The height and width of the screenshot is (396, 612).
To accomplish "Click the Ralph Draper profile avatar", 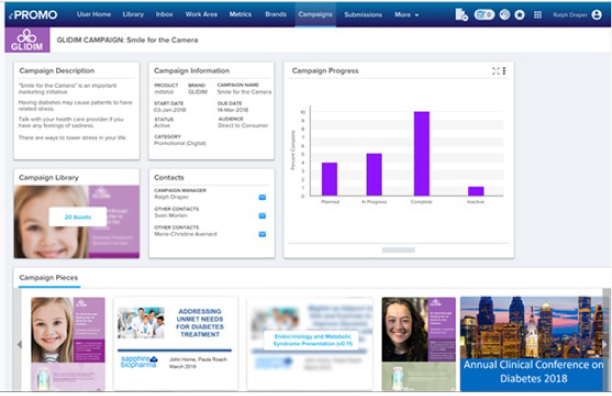I will point(596,15).
